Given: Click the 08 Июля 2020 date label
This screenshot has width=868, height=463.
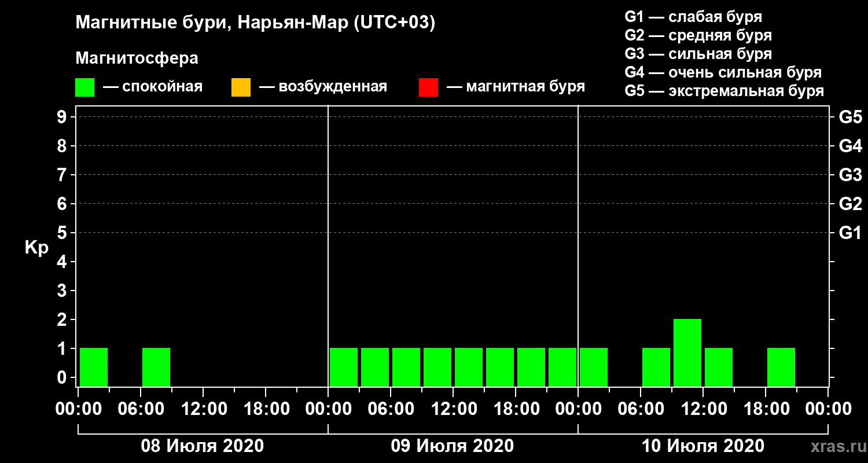Looking at the screenshot, I should point(203,446).
